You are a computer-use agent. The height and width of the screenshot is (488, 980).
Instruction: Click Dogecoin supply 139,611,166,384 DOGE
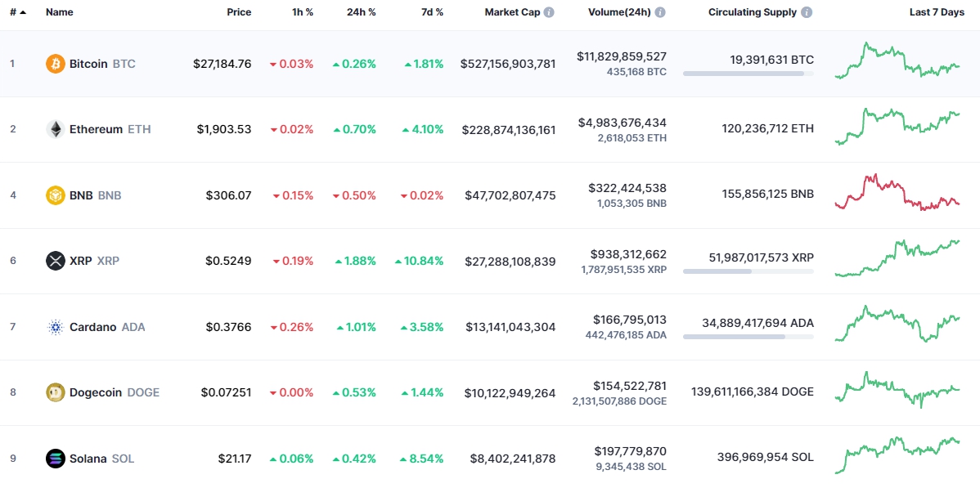[753, 392]
